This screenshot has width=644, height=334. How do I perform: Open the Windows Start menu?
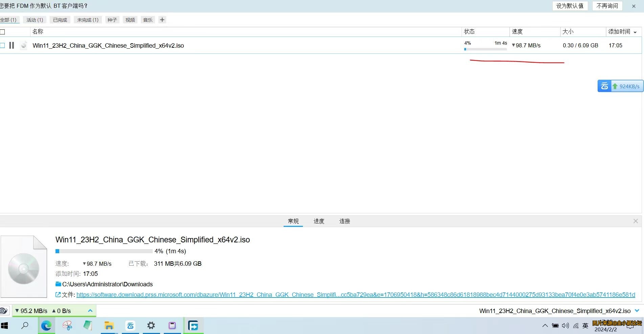pyautogui.click(x=4, y=326)
